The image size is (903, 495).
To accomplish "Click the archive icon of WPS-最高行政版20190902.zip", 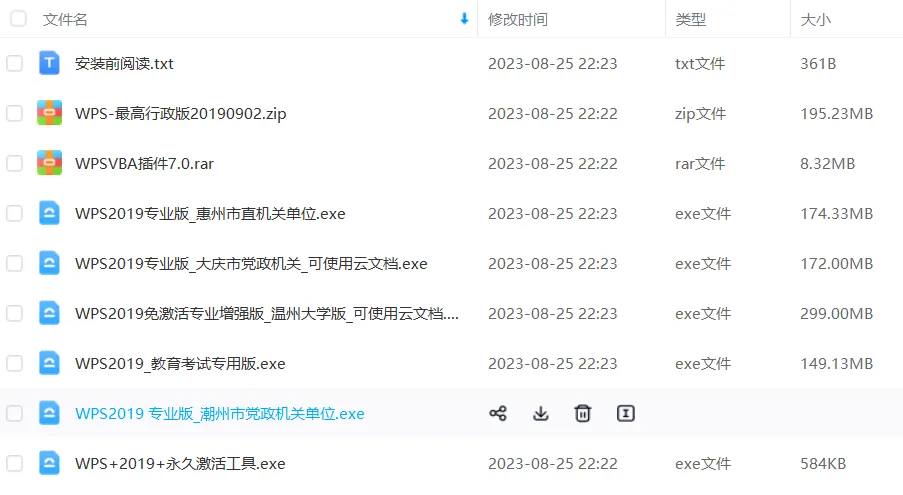I will 49,113.
